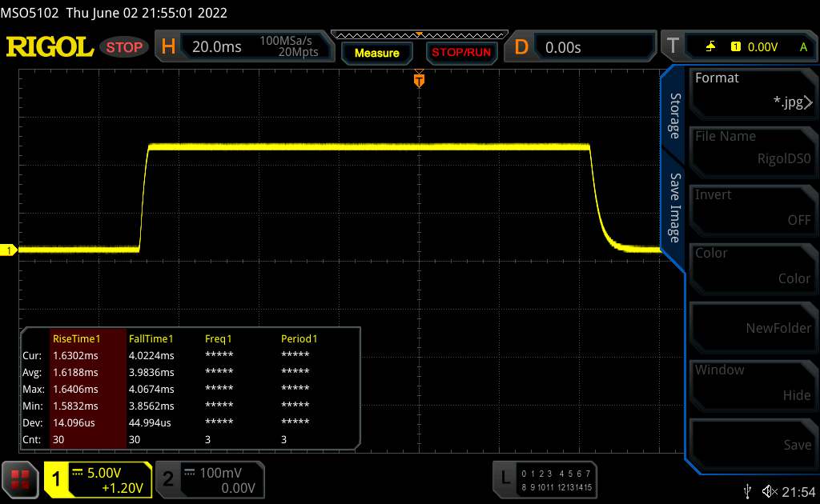Open the horizontal timebase H icon
Screen dimensions: 820x504
[x=168, y=47]
